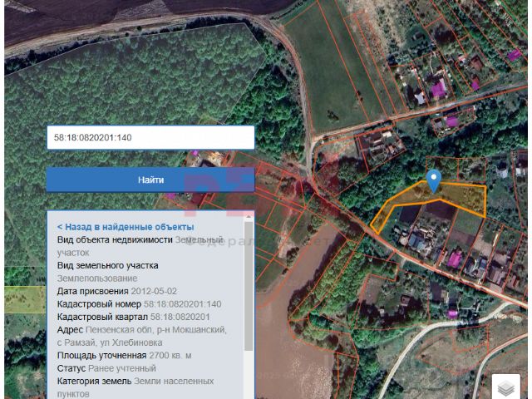Click the Площадь уточненная 2700 кв. м value
Image resolution: width=532 pixels, height=399 pixels.
pyautogui.click(x=170, y=356)
